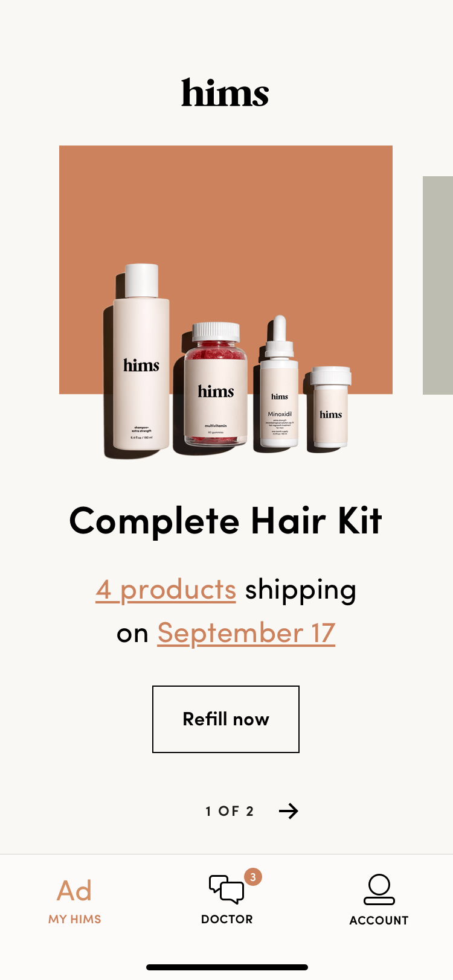The width and height of the screenshot is (453, 980).
Task: Change the September 17 shipping date link
Action: [246, 633]
